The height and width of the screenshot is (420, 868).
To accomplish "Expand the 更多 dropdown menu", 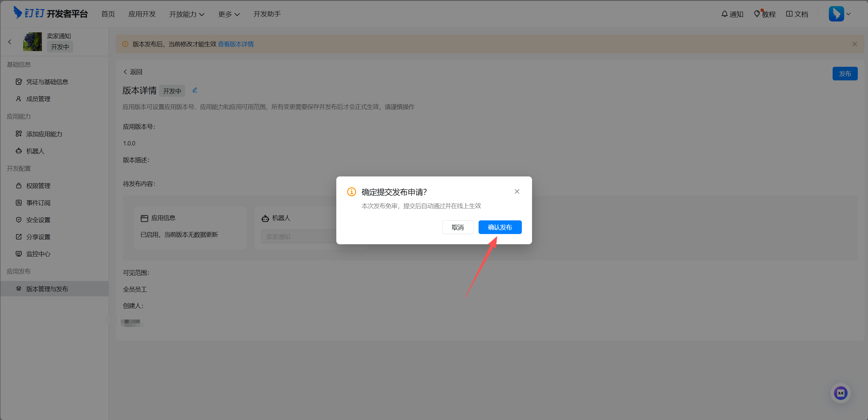I will [x=229, y=14].
